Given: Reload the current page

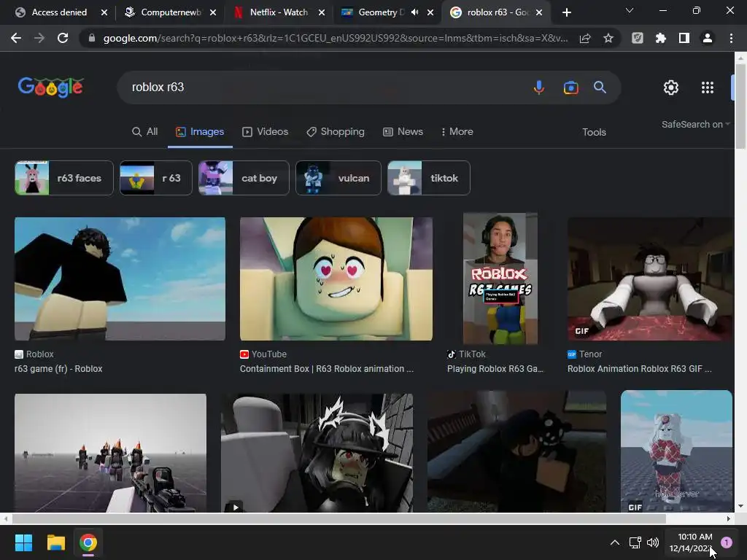Looking at the screenshot, I should [x=63, y=38].
